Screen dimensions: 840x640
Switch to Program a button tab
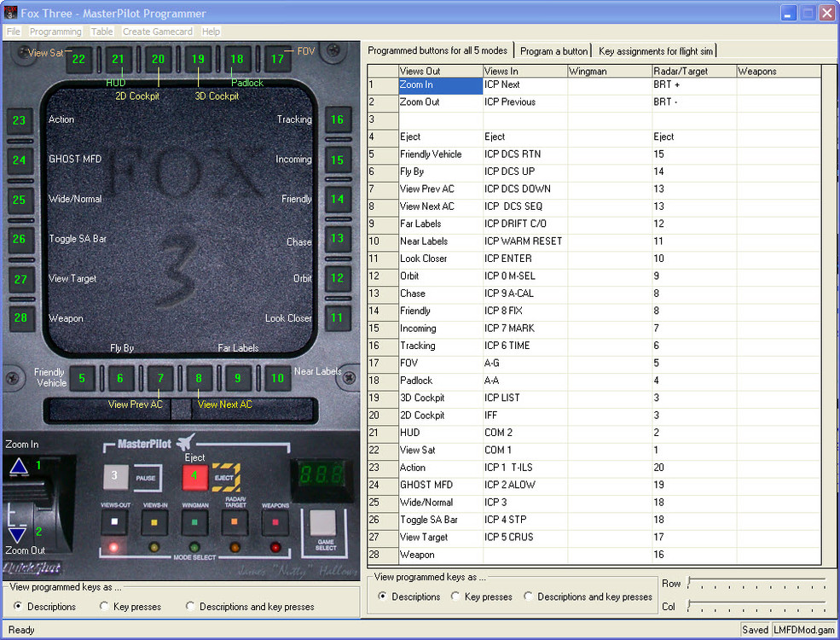pyautogui.click(x=553, y=51)
